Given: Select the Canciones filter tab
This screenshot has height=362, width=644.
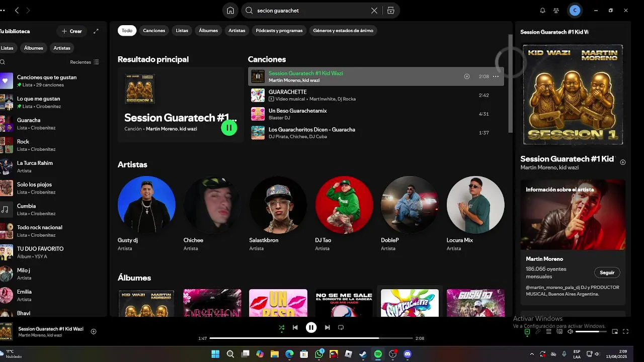Looking at the screenshot, I should tap(154, 31).
